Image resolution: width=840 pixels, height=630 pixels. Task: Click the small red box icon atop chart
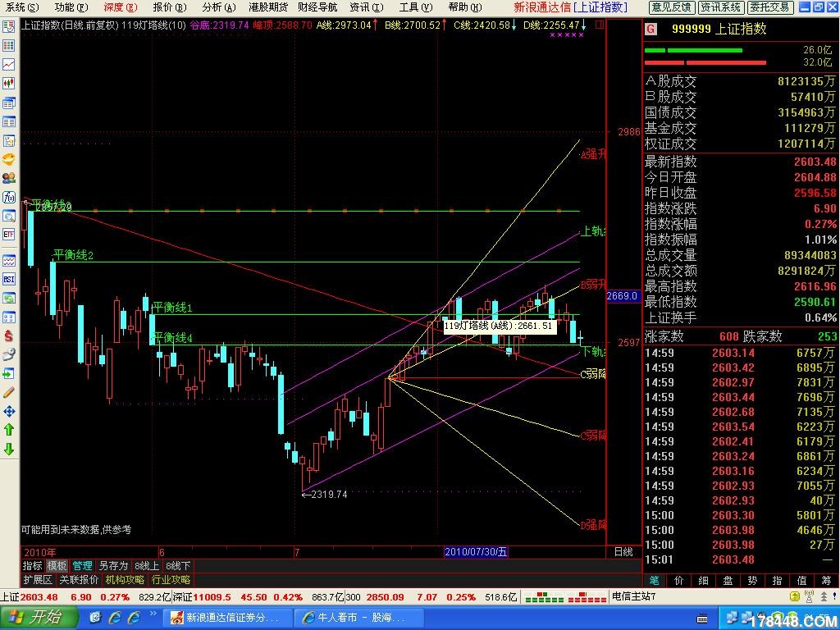600,25
